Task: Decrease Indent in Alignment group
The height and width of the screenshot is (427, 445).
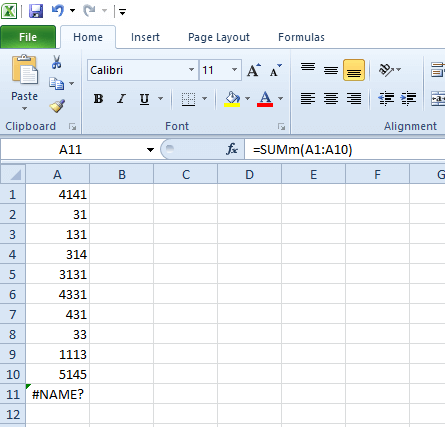Action: (x=386, y=99)
